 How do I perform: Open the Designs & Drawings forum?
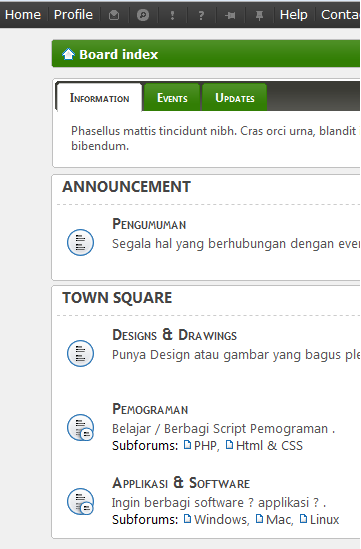[174, 335]
